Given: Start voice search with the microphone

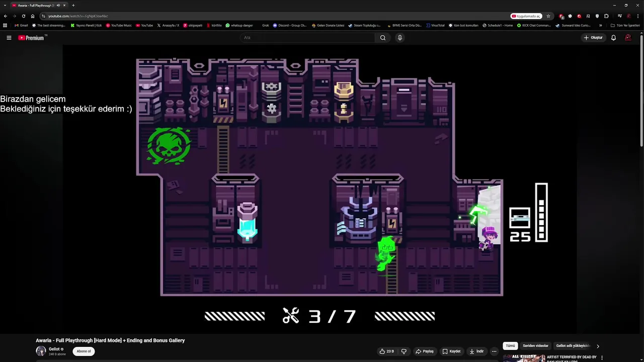Looking at the screenshot, I should [x=400, y=38].
